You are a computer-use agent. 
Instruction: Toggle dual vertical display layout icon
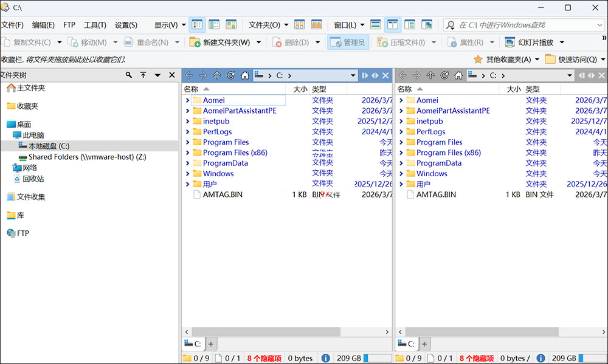pyautogui.click(x=392, y=25)
